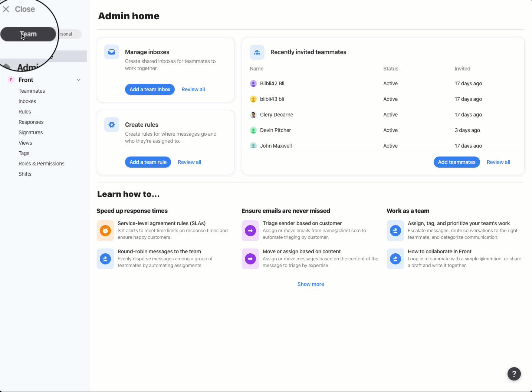Click the Add teammates button
The height and width of the screenshot is (392, 532).
pos(457,162)
